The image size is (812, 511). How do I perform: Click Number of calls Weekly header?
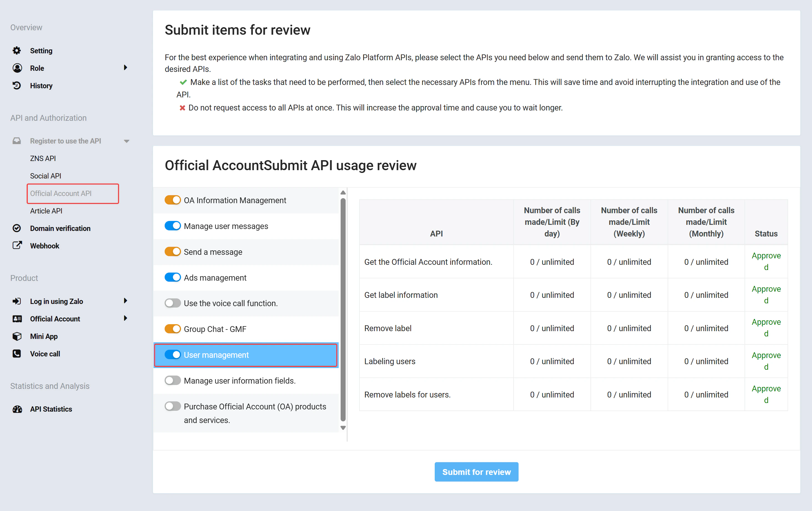pos(629,222)
